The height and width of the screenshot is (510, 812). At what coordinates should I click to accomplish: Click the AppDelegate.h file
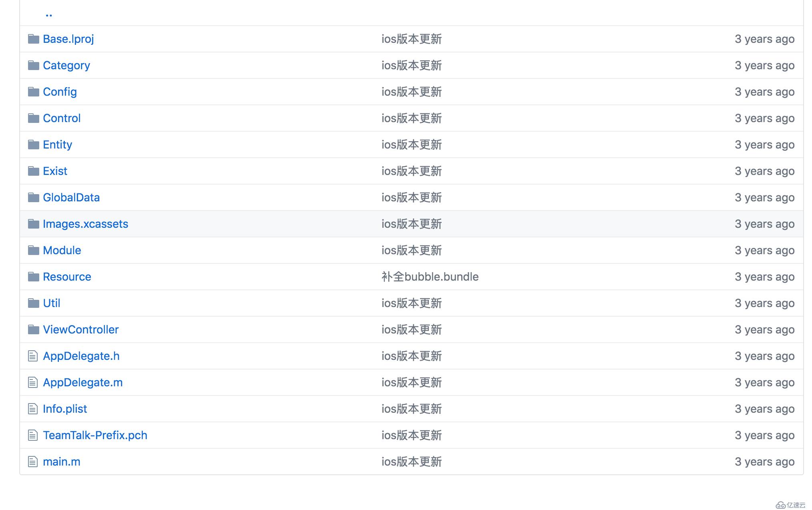(x=81, y=355)
